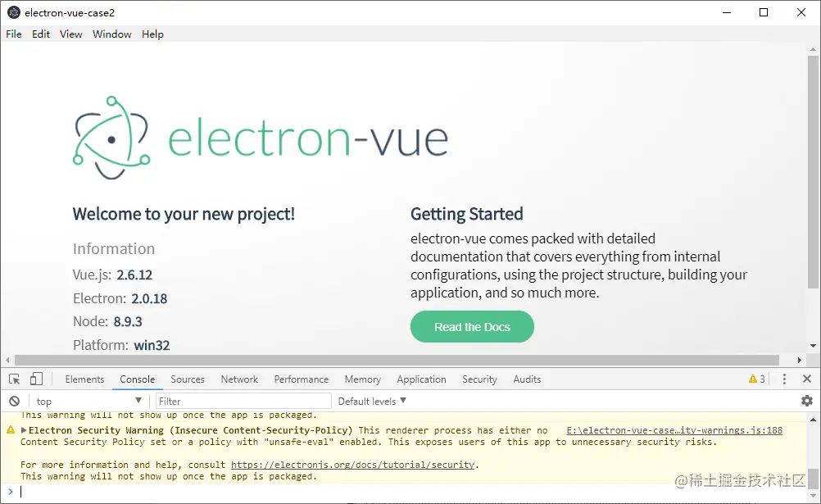The image size is (821, 504).
Task: Switch to the Elements tab
Action: 84,379
